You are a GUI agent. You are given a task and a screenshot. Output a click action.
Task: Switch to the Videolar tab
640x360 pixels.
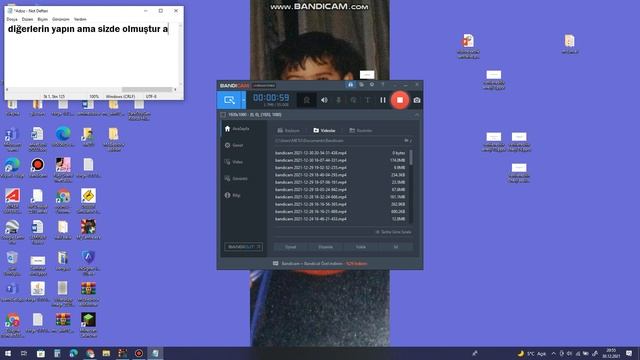pyautogui.click(x=324, y=131)
